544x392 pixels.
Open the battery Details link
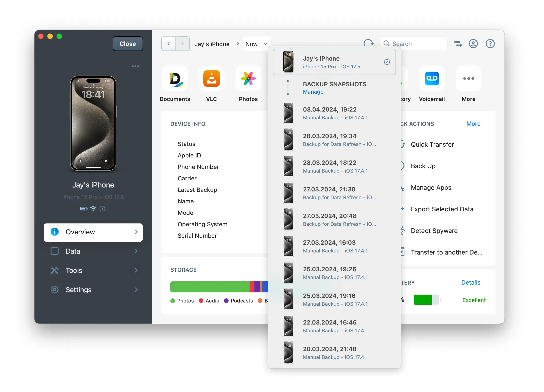pos(471,282)
